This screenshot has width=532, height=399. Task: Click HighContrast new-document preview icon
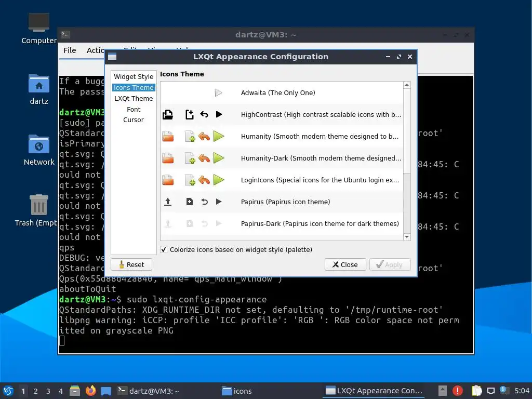click(189, 115)
